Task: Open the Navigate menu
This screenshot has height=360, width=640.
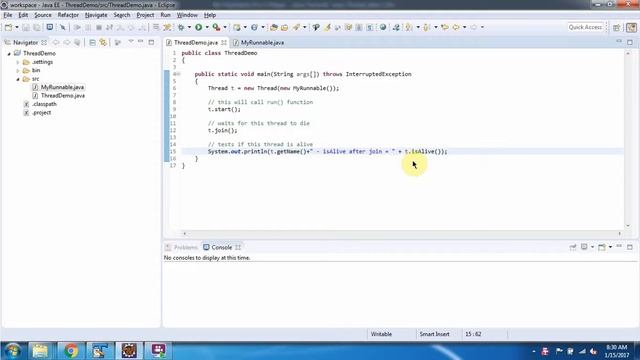Action: click(96, 15)
